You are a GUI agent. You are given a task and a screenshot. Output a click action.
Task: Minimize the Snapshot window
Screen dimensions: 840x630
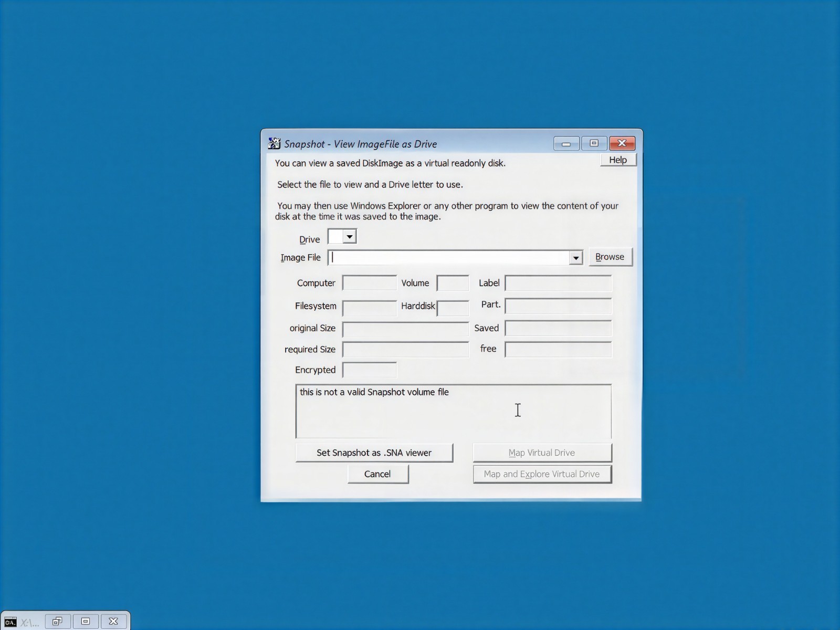[566, 143]
